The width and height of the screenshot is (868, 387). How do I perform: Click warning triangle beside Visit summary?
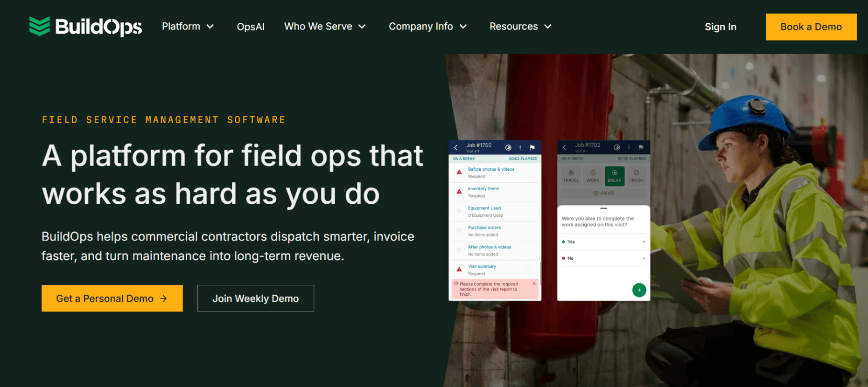459,269
